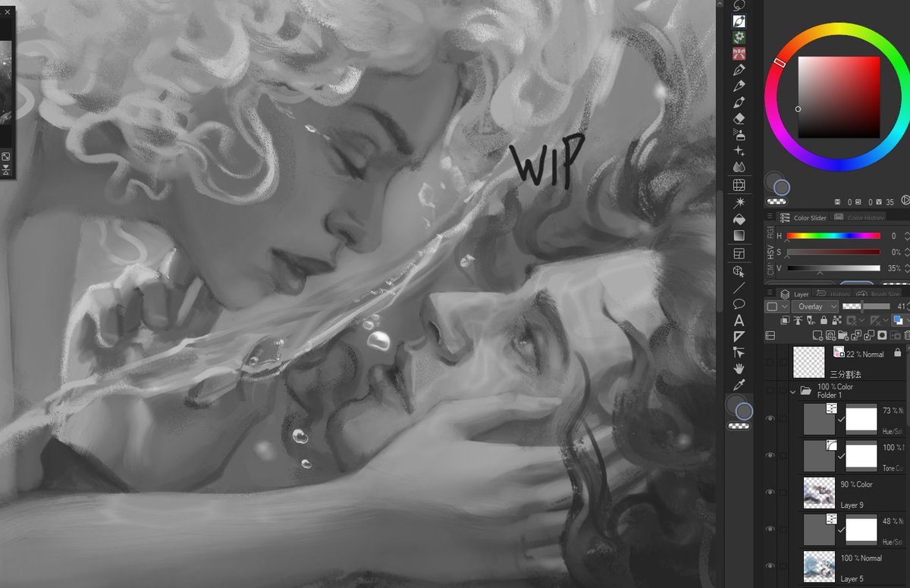This screenshot has width=910, height=588.
Task: Click the layer opacity slider bar
Action: point(867,306)
